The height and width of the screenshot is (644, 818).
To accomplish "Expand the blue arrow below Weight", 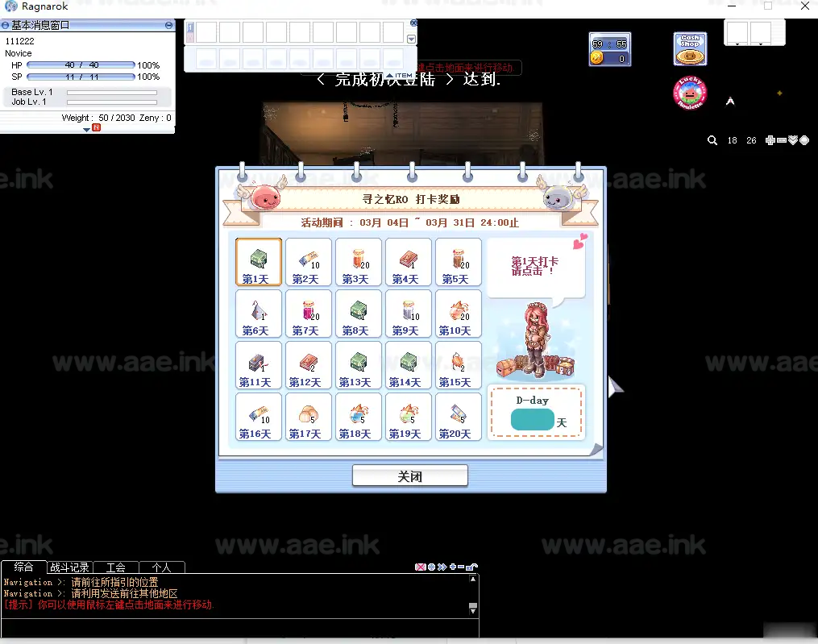I will [86, 130].
